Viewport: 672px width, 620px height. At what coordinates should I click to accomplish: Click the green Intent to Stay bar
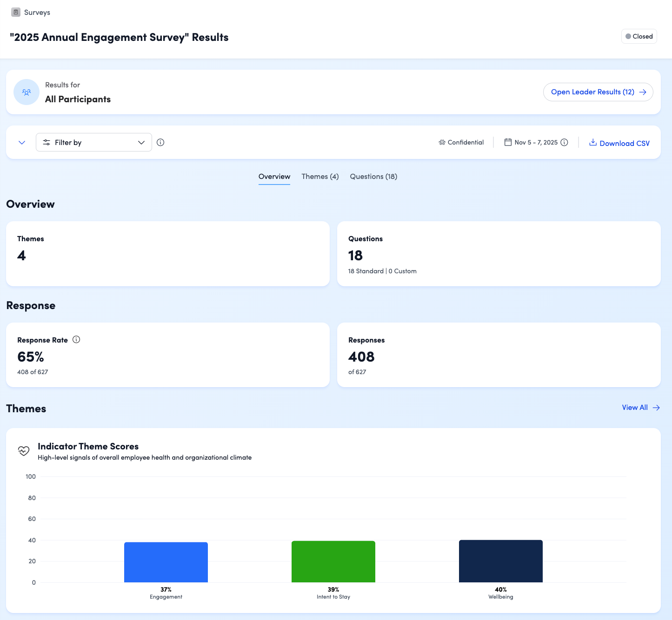[x=333, y=561]
